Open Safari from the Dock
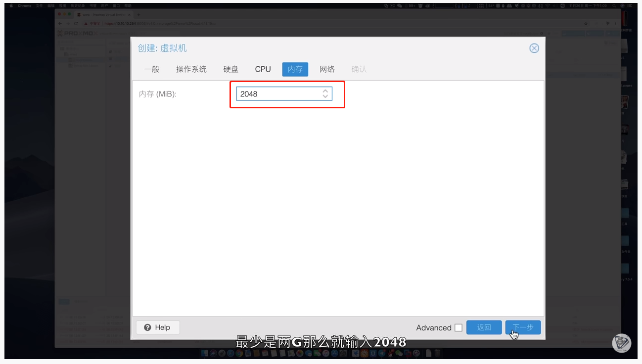The image size is (642, 364). pyautogui.click(x=230, y=353)
